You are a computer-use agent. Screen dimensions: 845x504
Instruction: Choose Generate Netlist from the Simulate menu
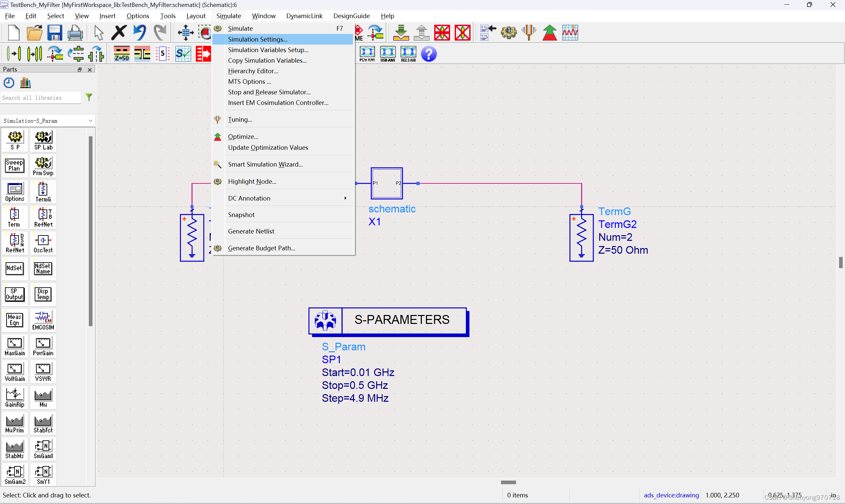click(x=251, y=231)
